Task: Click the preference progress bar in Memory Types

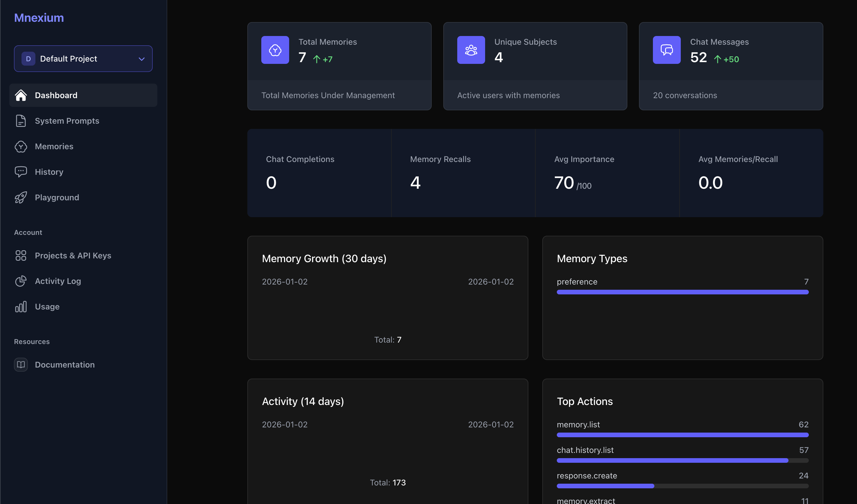Action: 682,292
